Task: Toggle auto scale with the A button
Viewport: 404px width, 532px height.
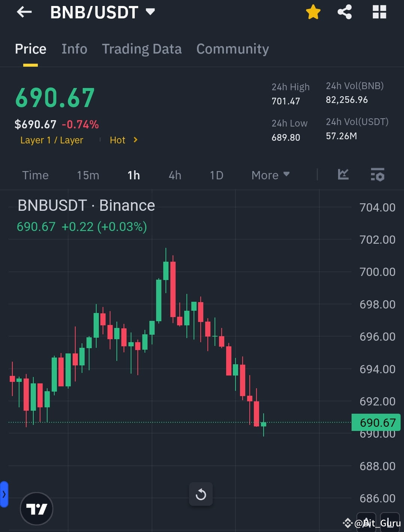Action: click(x=366, y=522)
